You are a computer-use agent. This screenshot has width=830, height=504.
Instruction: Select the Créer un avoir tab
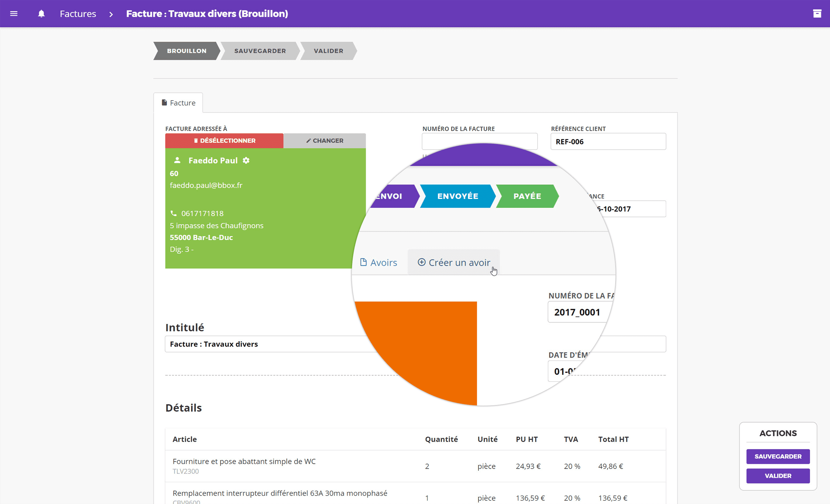(454, 262)
